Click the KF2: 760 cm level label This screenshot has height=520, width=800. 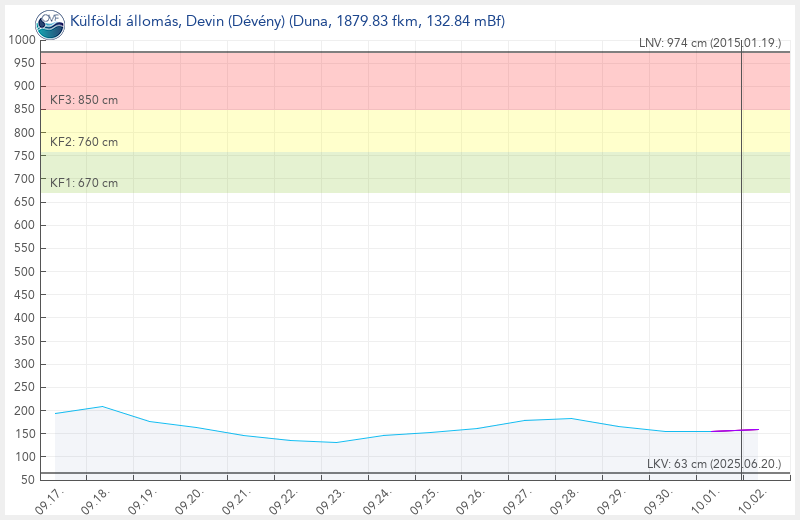coord(84,142)
